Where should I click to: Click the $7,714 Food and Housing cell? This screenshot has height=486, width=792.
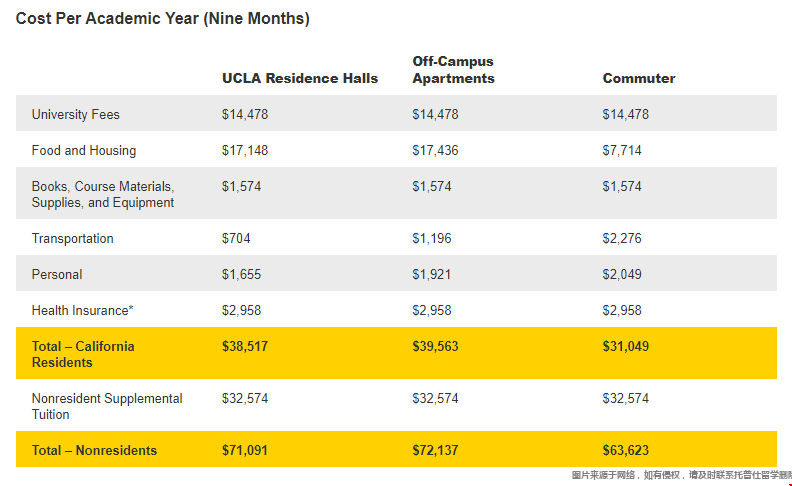(x=622, y=151)
